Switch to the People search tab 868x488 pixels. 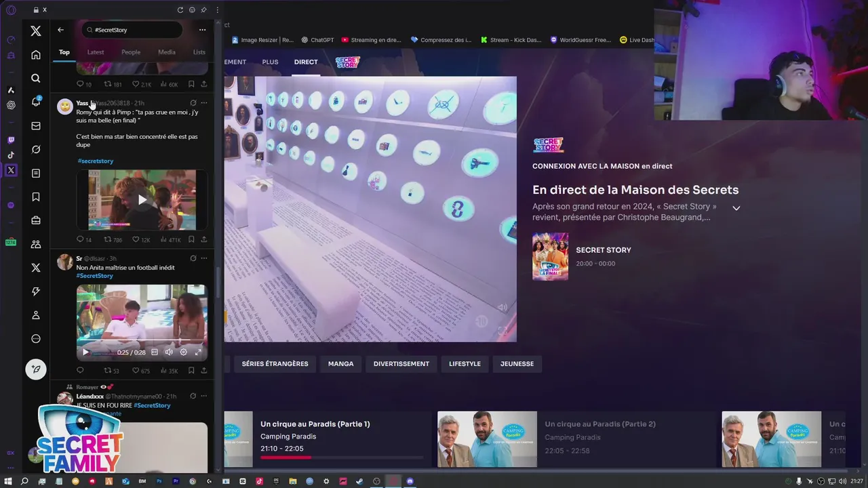pos(131,52)
